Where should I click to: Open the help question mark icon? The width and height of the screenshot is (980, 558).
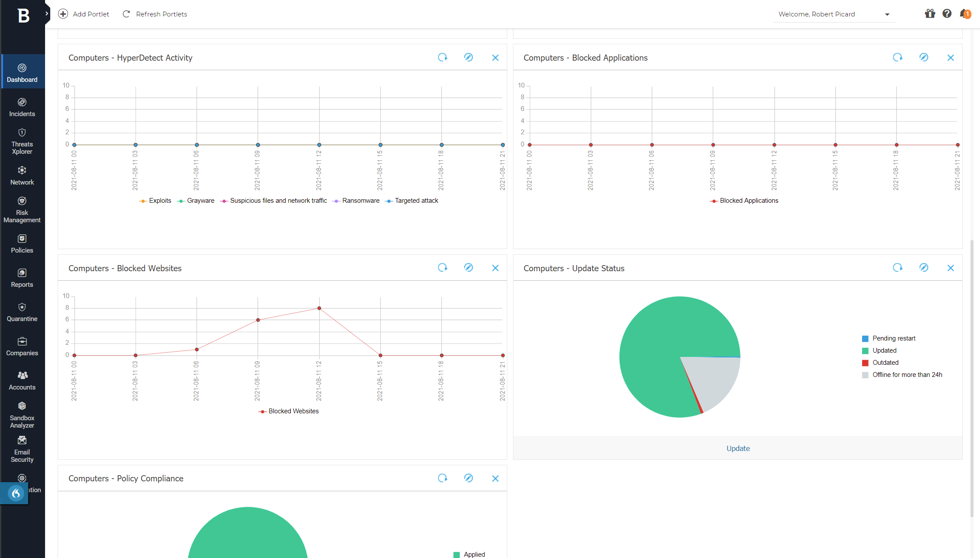[947, 14]
